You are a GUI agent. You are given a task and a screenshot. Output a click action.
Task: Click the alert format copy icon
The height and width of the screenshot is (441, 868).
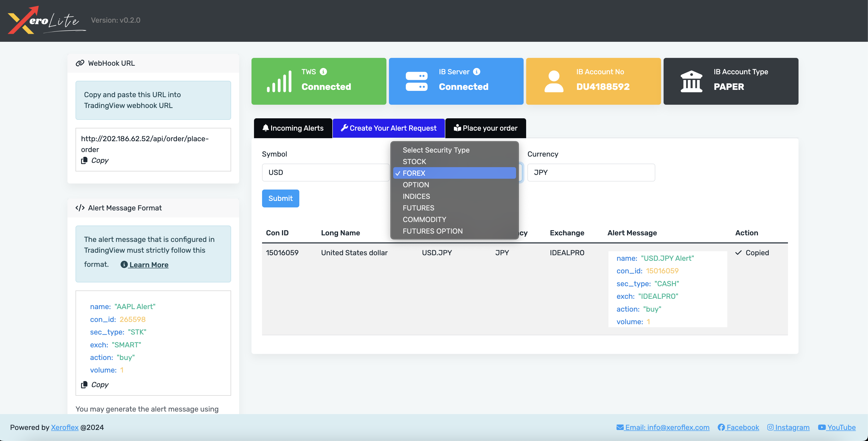tap(84, 384)
